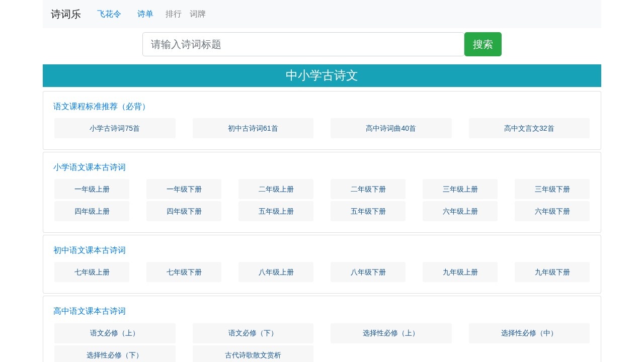Open 语文必修（上）collection
The image size is (644, 362).
pyautogui.click(x=115, y=333)
